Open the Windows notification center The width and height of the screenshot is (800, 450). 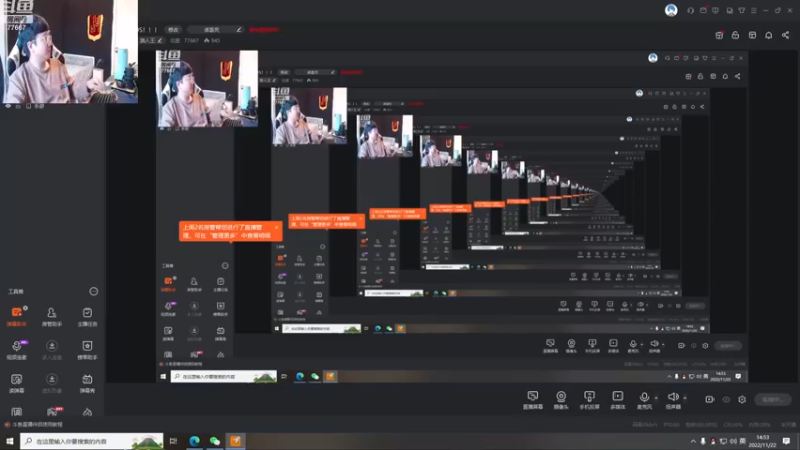click(x=786, y=441)
